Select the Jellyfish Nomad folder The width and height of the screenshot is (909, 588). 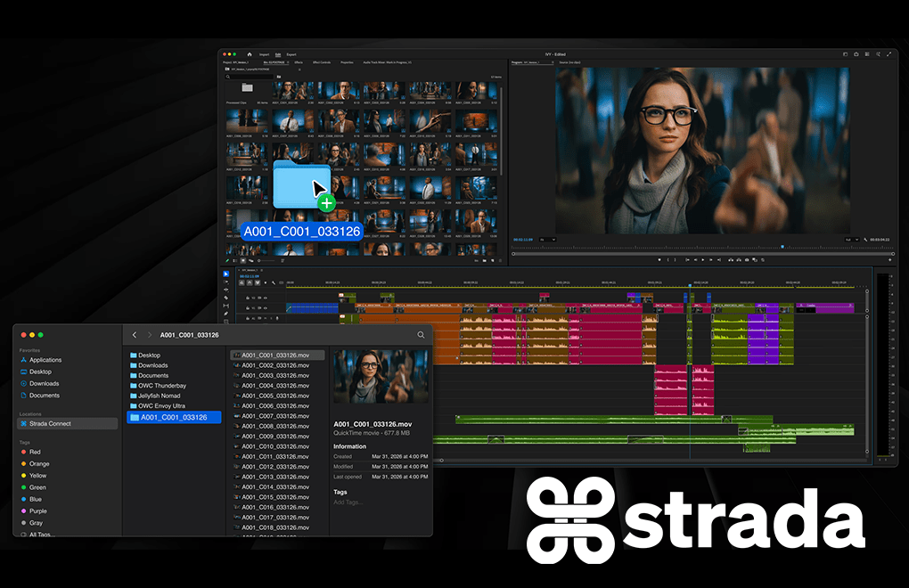click(160, 396)
